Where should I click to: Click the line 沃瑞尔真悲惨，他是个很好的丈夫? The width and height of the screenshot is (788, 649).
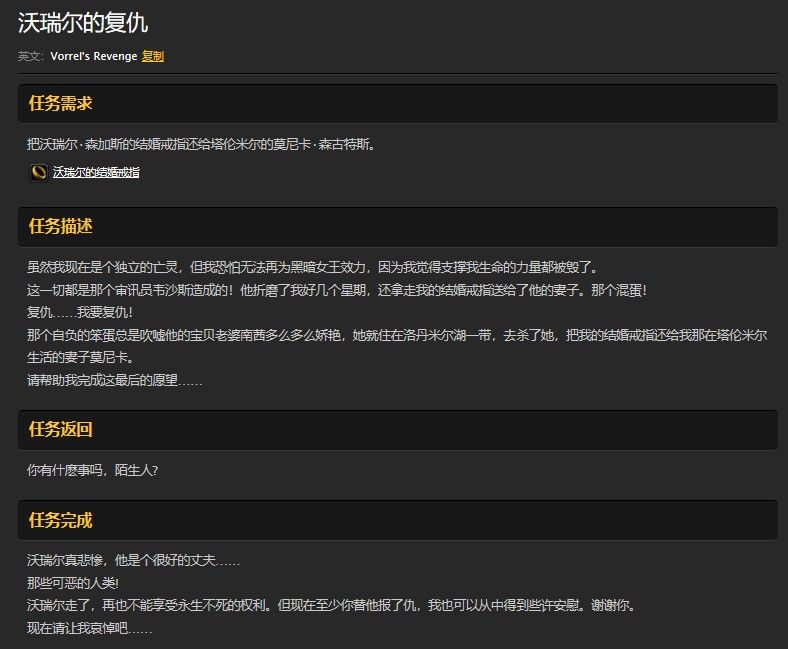pos(134,561)
